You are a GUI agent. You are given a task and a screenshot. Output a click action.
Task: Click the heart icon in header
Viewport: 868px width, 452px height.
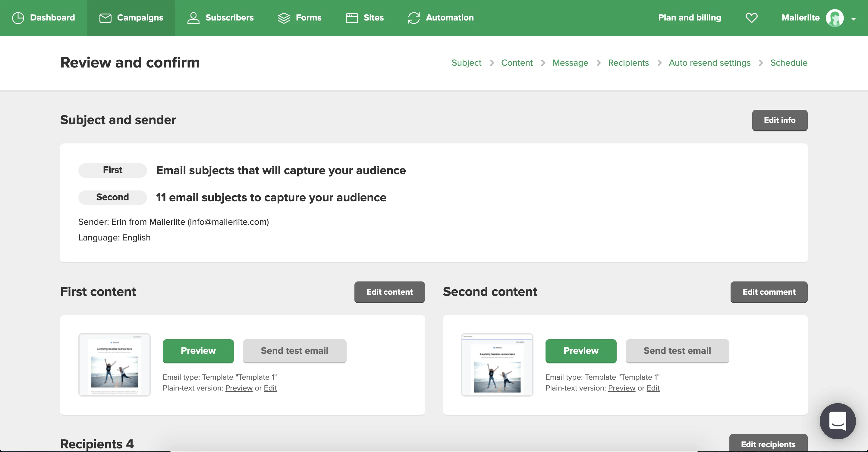[x=751, y=18]
